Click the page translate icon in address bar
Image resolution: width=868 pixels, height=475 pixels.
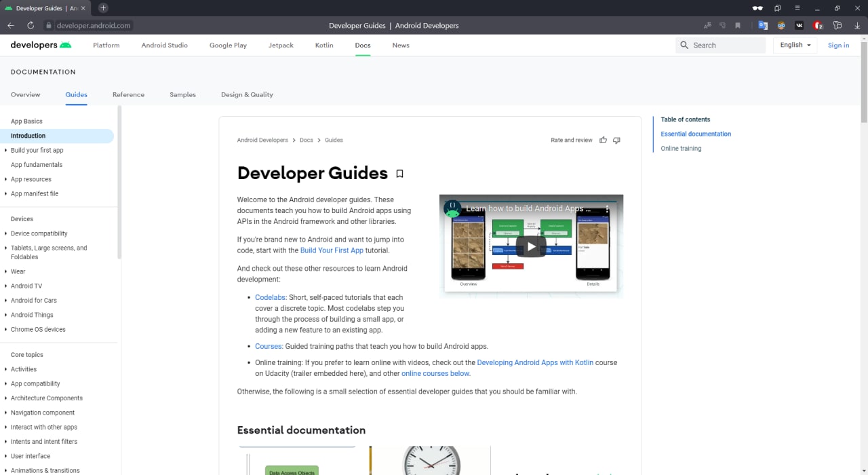tap(707, 25)
